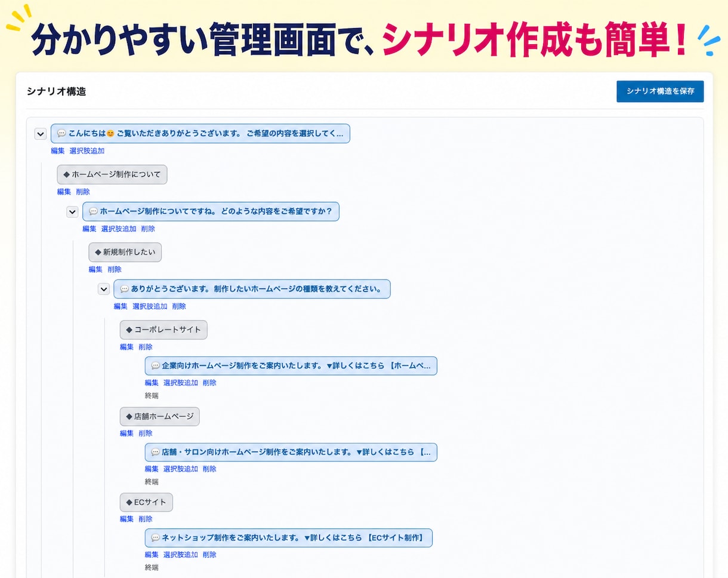Edit the 店舗・サロン向け message
Viewport: 728px width, 578px height.
[152, 469]
